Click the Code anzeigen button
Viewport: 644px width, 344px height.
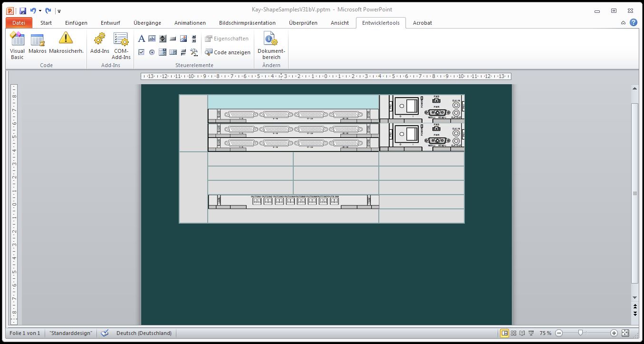[228, 52]
